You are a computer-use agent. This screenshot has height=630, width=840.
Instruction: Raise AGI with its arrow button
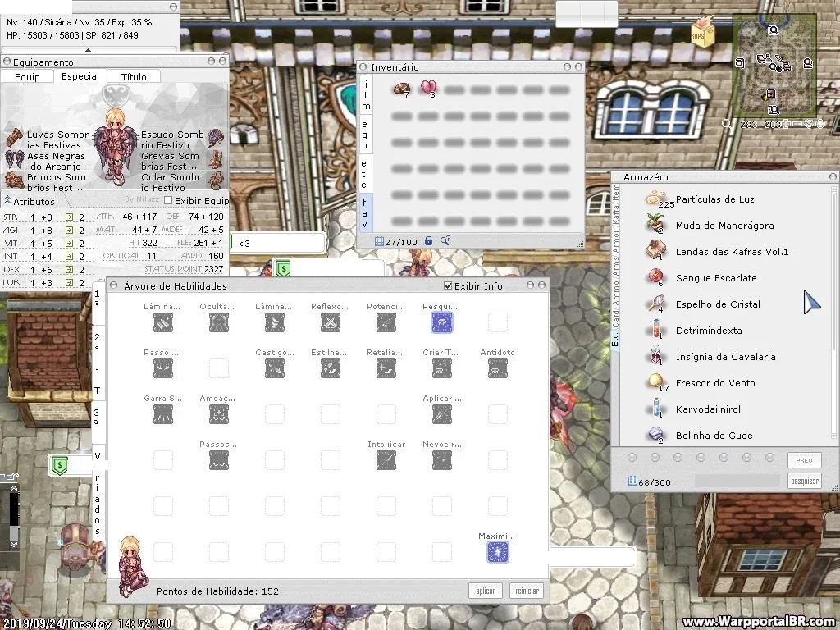click(x=69, y=230)
